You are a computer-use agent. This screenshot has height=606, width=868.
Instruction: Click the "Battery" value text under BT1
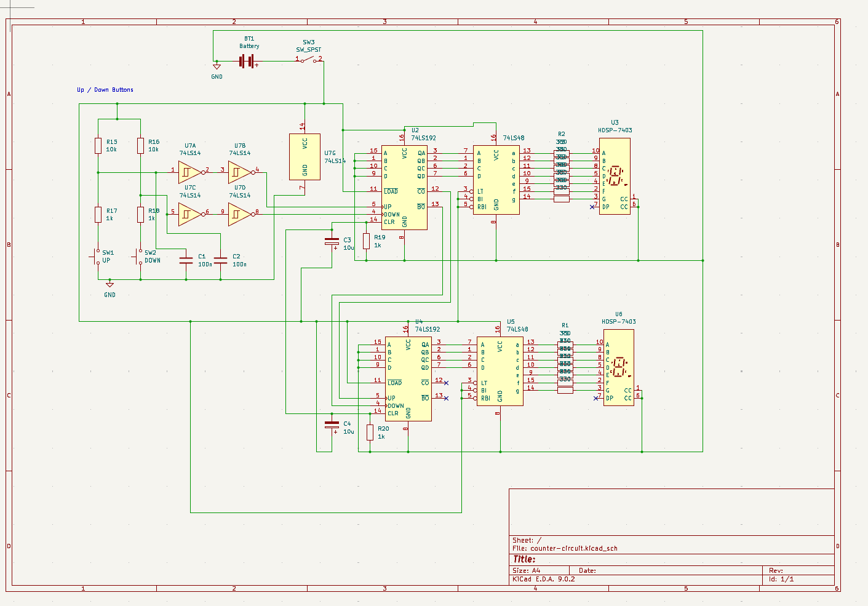249,46
